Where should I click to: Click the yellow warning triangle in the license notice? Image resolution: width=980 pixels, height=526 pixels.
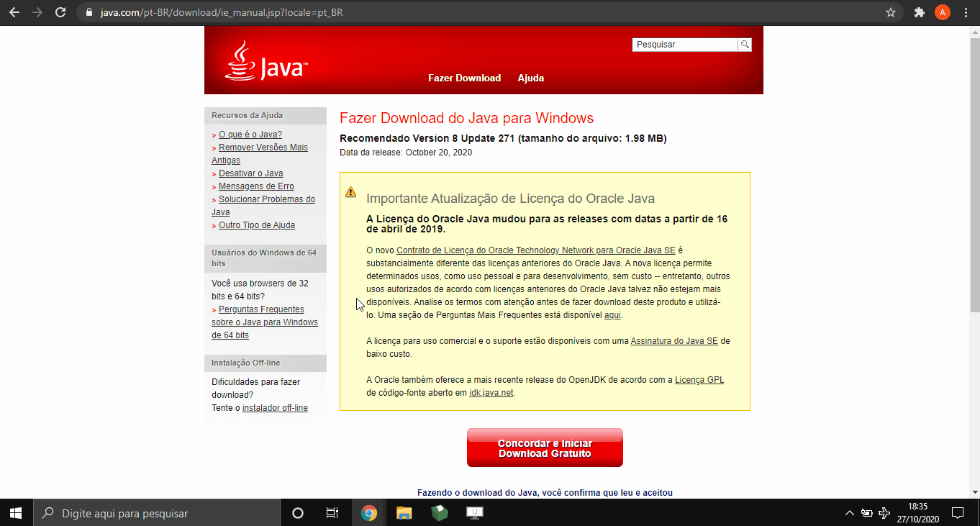tap(350, 191)
